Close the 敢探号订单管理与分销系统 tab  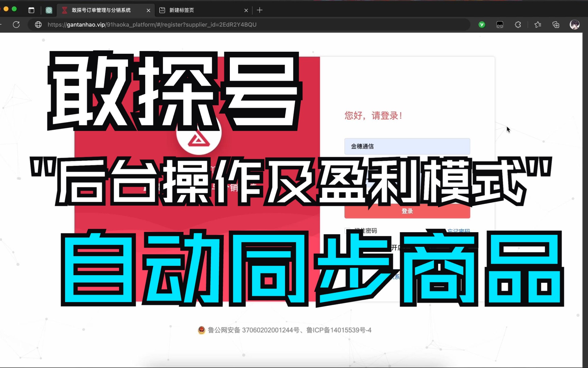148,10
